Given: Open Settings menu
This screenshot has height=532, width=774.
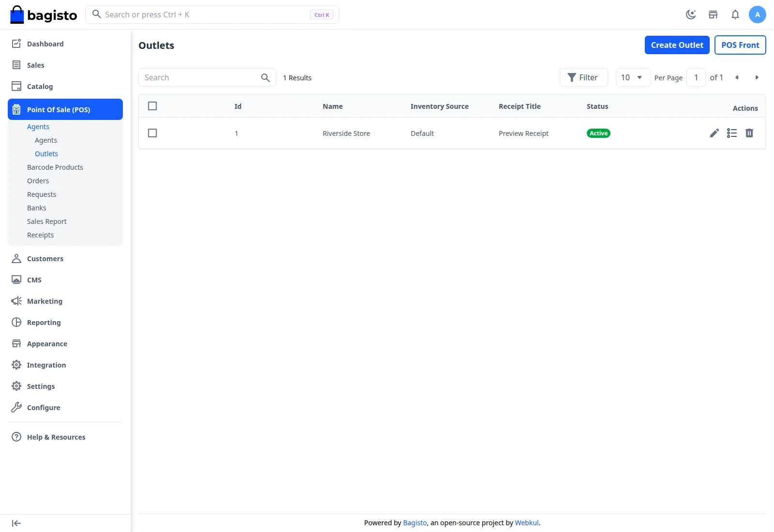Looking at the screenshot, I should coord(65,386).
